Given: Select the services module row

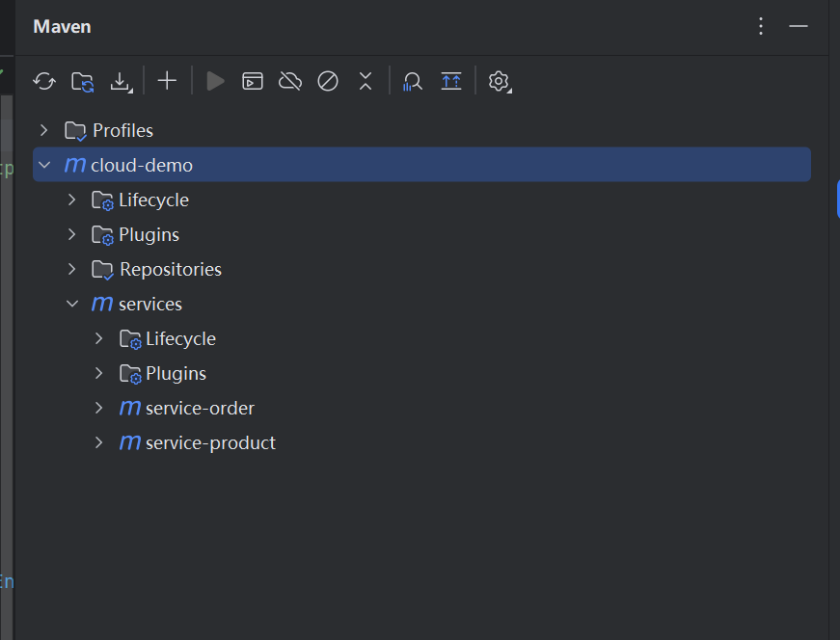Looking at the screenshot, I should click(x=421, y=304).
